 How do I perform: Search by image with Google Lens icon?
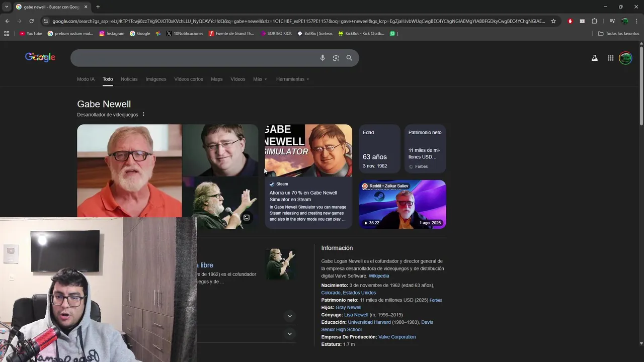pos(336,58)
